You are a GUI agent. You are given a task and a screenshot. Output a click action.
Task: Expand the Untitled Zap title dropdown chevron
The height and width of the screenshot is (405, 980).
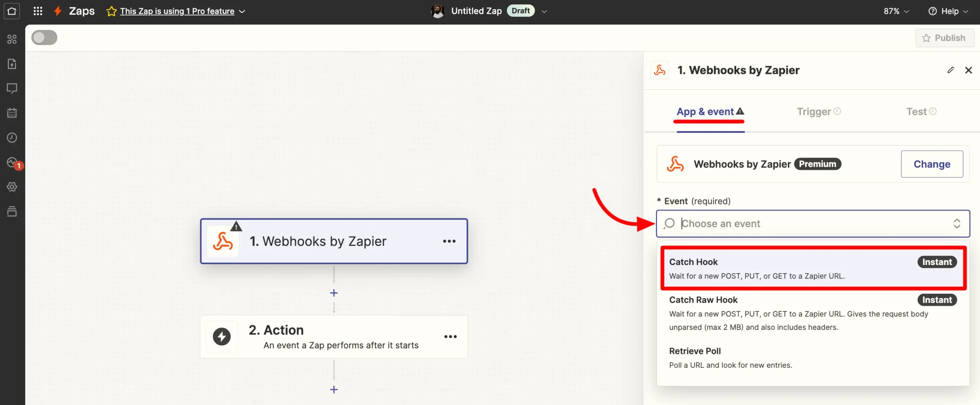544,11
